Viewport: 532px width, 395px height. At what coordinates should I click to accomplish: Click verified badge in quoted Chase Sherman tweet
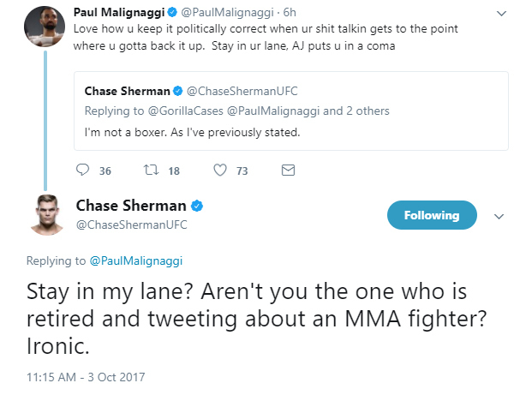pos(177,91)
